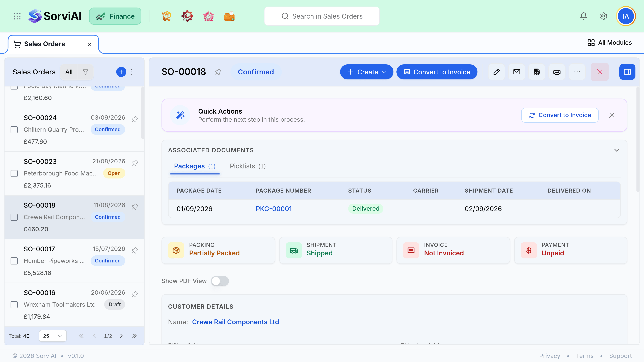Toggle the side panel layout
The image size is (644, 362).
point(627,72)
